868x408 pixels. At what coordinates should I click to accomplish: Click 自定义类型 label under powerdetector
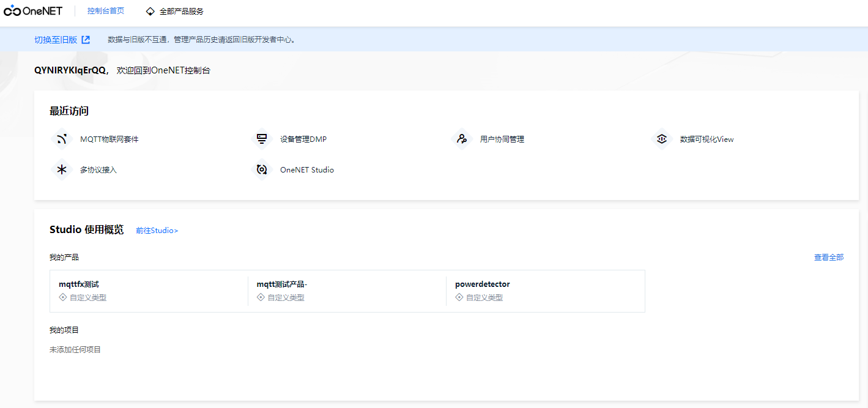click(484, 298)
